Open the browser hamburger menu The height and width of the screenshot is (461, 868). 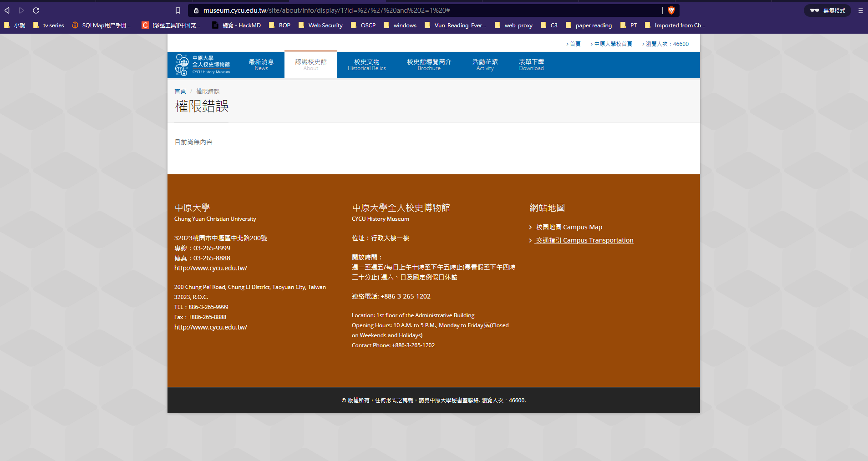(x=860, y=10)
